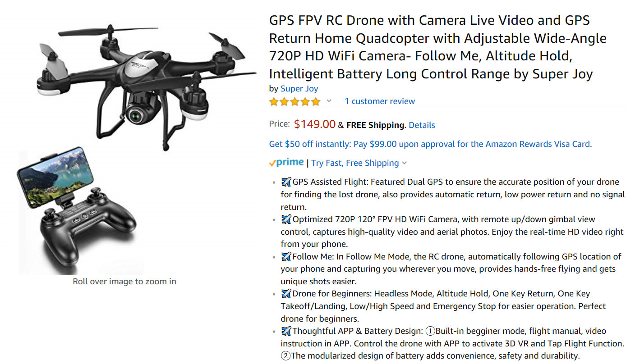Click the Try Fast, Free Shipping link
This screenshot has height=364, width=635.
(x=355, y=163)
